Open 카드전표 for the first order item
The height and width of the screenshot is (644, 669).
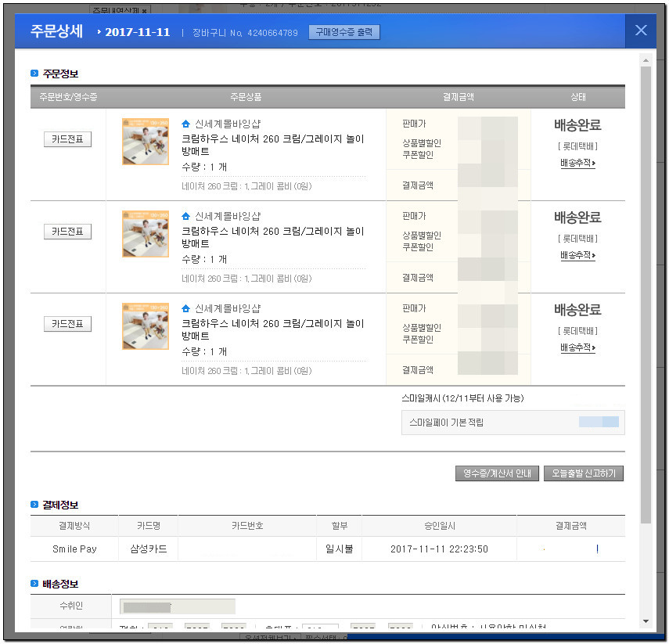[x=67, y=139]
